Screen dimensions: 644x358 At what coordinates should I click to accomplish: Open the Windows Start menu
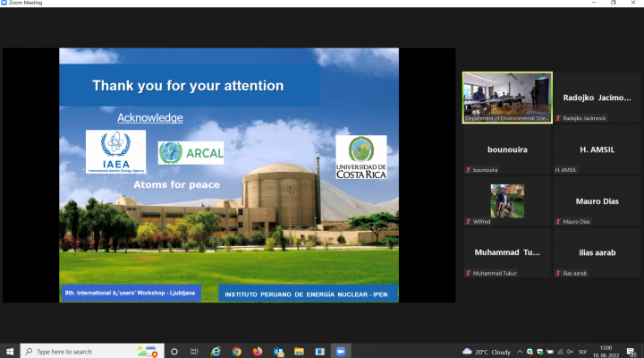click(10, 352)
